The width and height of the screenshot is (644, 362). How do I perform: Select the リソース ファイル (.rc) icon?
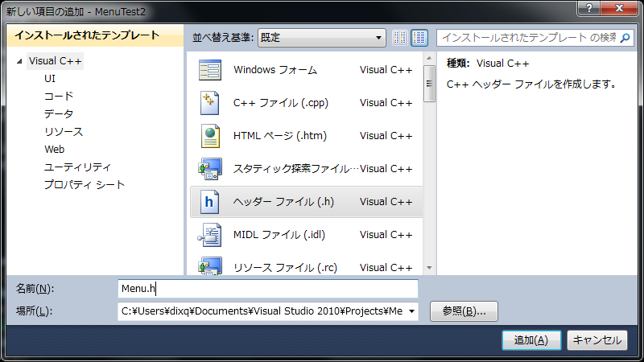coord(209,265)
